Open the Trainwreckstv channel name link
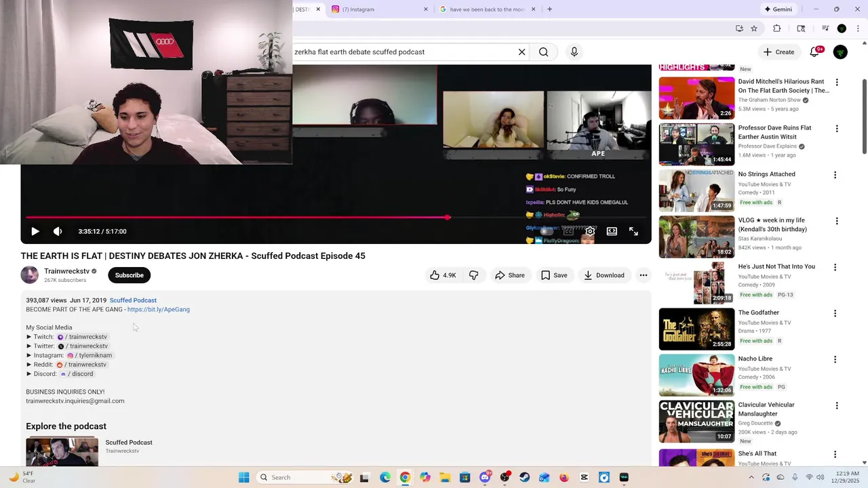The width and height of the screenshot is (868, 488). [66, 271]
